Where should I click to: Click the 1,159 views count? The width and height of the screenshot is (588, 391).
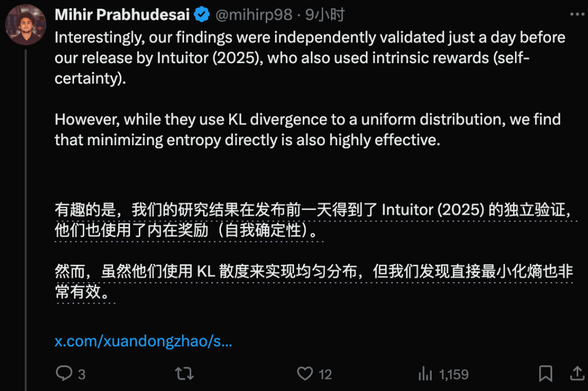pos(454,374)
